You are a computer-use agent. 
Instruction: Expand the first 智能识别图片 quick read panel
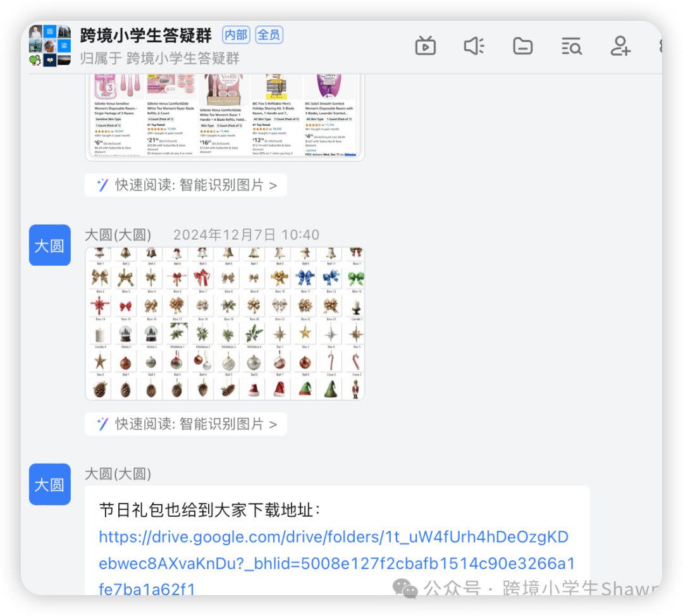pyautogui.click(x=185, y=185)
